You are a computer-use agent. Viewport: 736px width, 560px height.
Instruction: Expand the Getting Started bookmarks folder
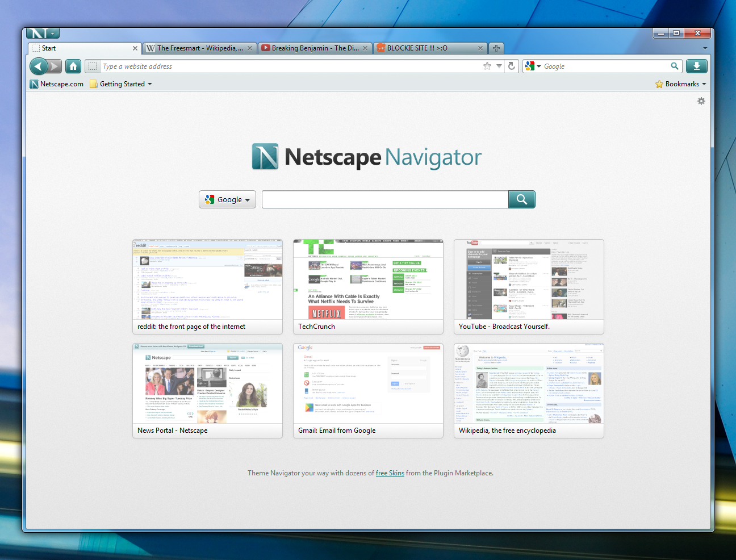[x=122, y=84]
